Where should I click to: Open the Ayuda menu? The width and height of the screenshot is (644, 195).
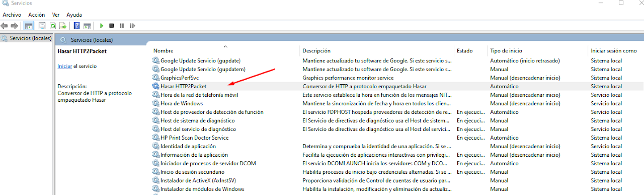[x=74, y=15]
